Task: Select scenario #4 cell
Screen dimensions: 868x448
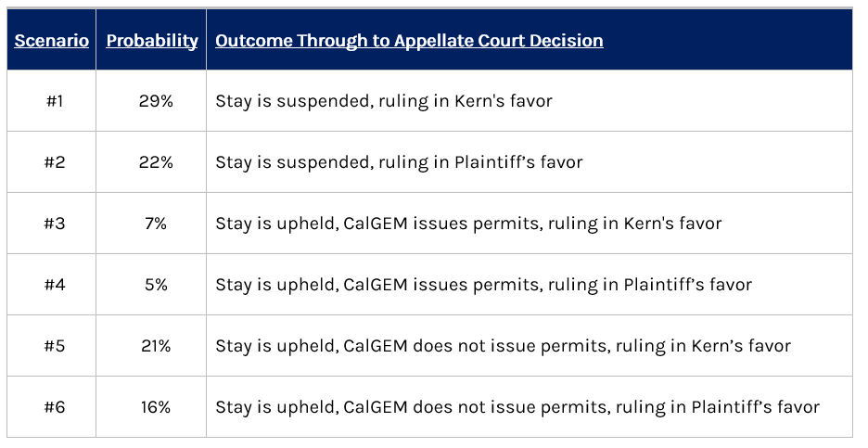Action: (x=54, y=285)
